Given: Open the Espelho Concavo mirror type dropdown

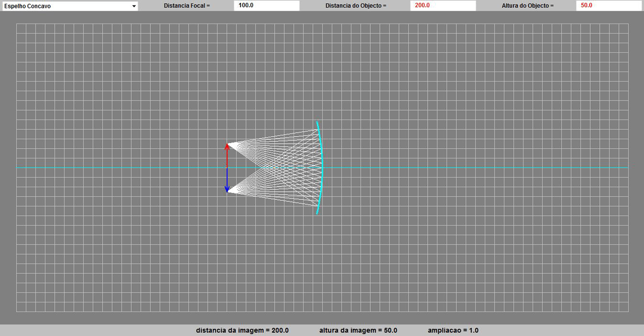Looking at the screenshot, I should 70,6.
